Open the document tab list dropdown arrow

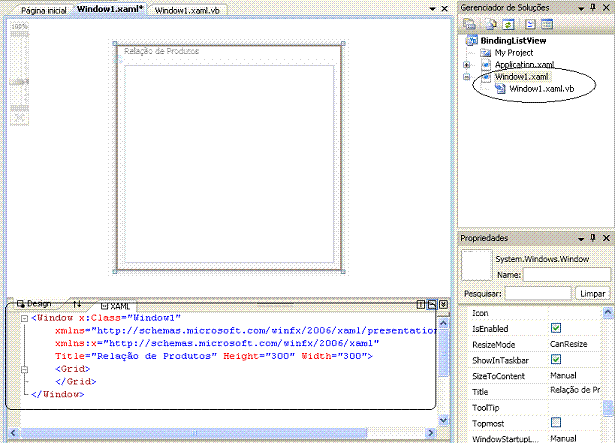(x=433, y=9)
